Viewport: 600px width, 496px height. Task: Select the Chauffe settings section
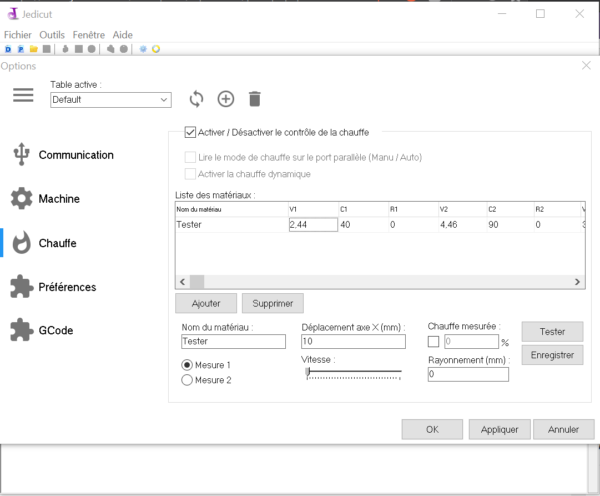click(x=44, y=243)
